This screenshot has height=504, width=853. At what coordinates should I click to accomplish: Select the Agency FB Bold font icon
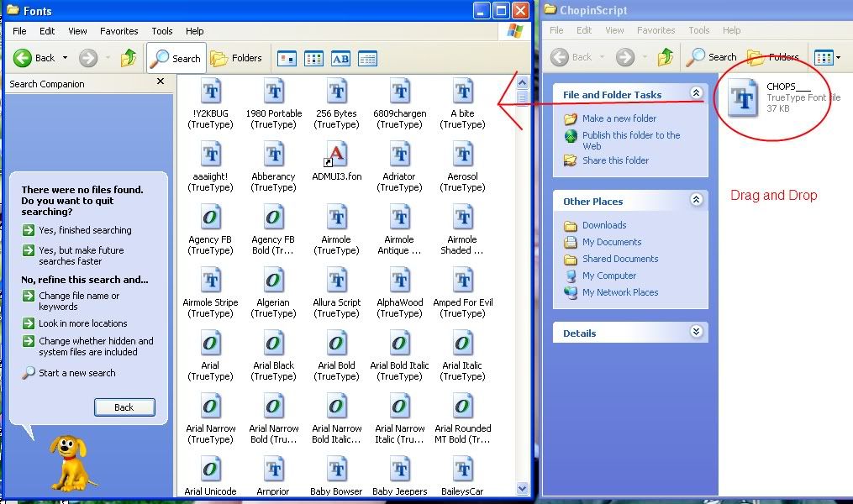(274, 218)
